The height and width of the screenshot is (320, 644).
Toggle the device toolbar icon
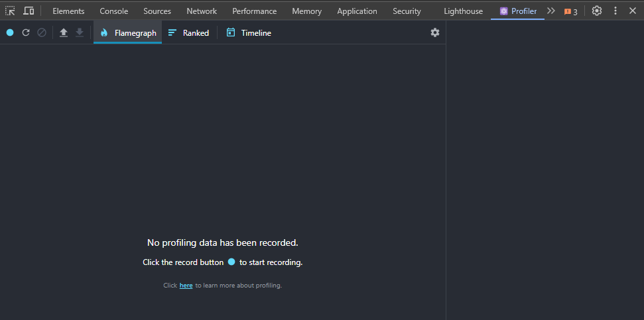point(29,11)
